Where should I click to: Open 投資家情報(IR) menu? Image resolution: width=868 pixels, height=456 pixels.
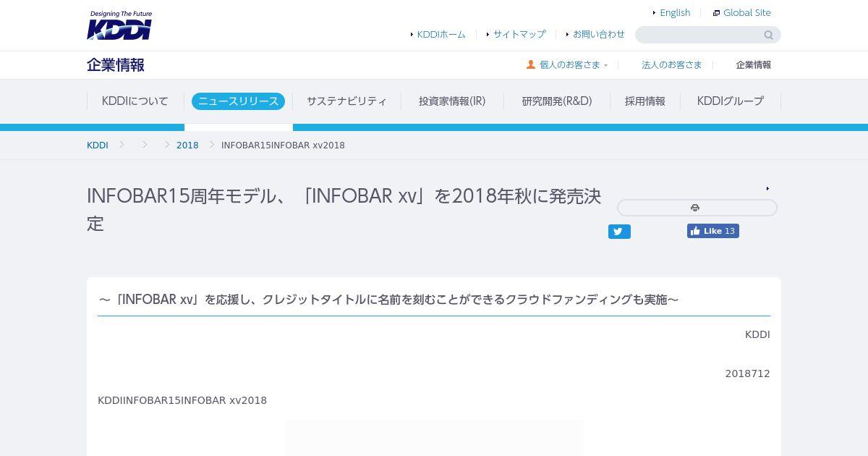click(452, 101)
